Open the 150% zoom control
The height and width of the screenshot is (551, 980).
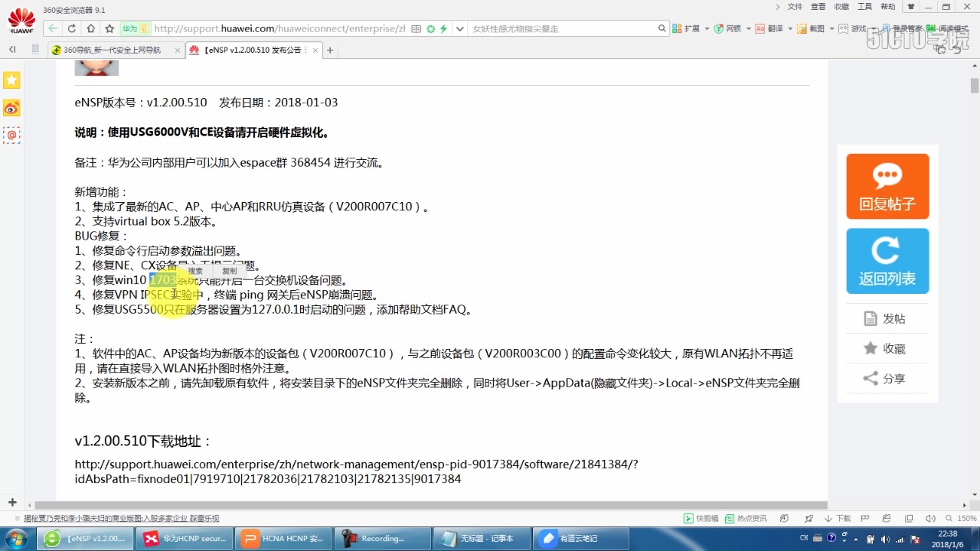(960, 518)
